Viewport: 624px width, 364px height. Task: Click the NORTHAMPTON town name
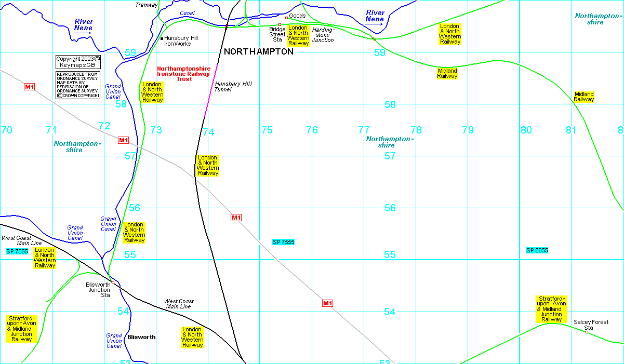[x=258, y=52]
